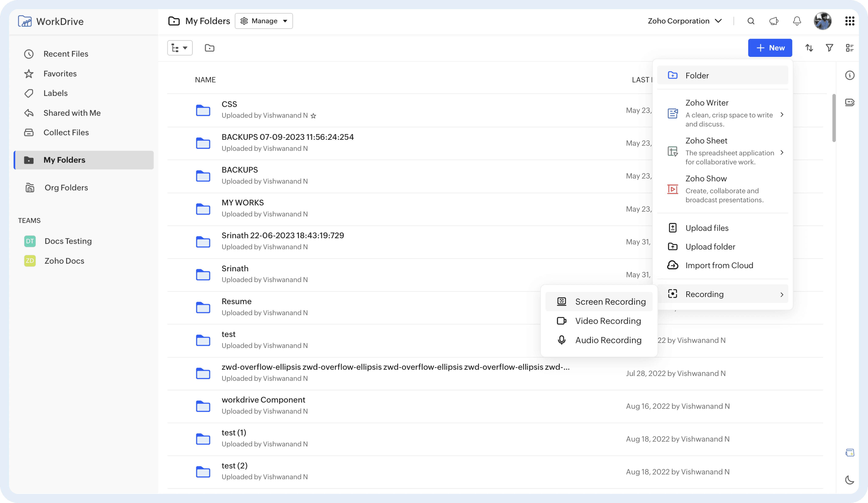Click the blue New button

(770, 48)
